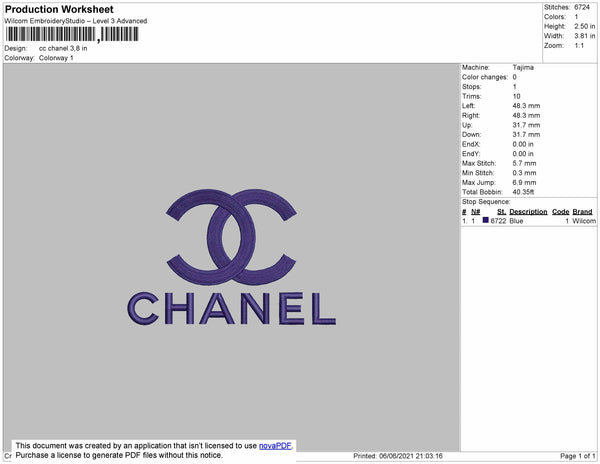Click the 'Description' column header

[x=528, y=212]
